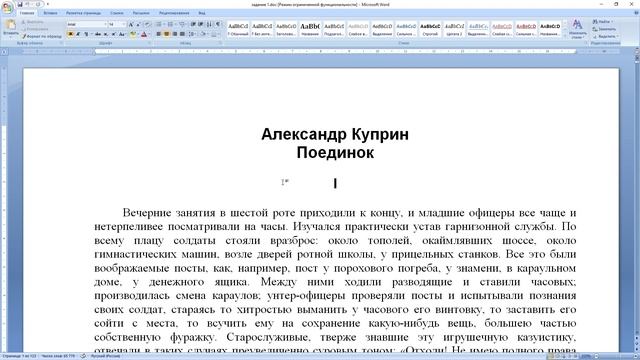Viewport: 640px width, 360px height.
Task: Apply the Строгий style
Action: (430, 29)
